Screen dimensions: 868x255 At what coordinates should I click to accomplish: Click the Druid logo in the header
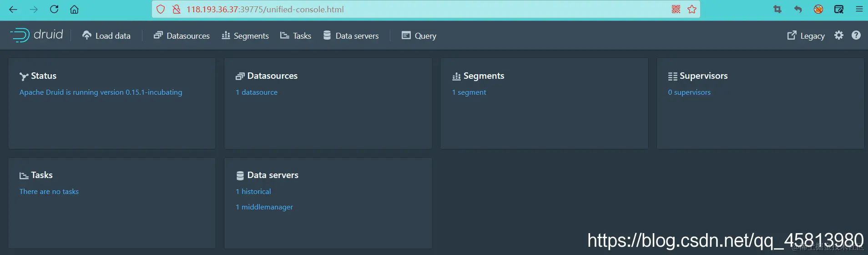tap(36, 35)
